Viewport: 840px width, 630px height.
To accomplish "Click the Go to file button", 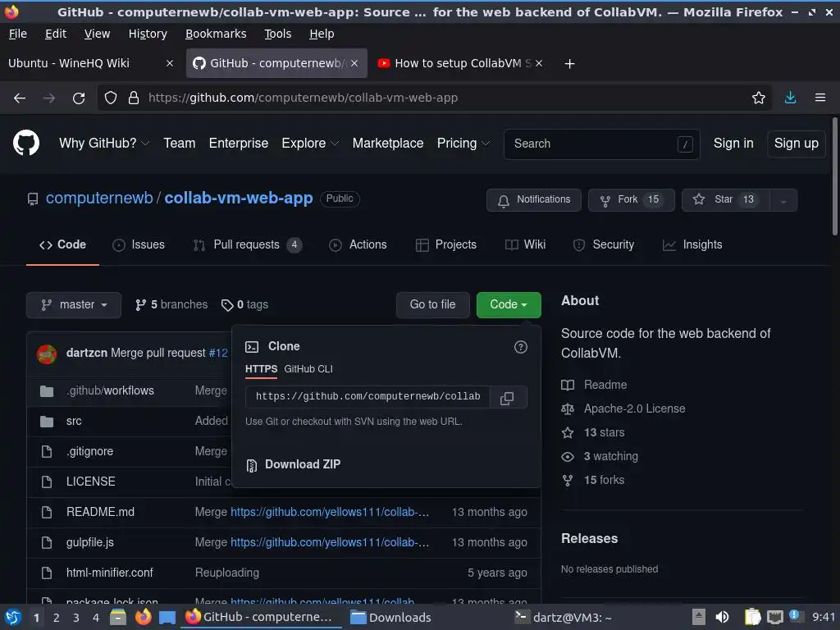I will tap(433, 305).
